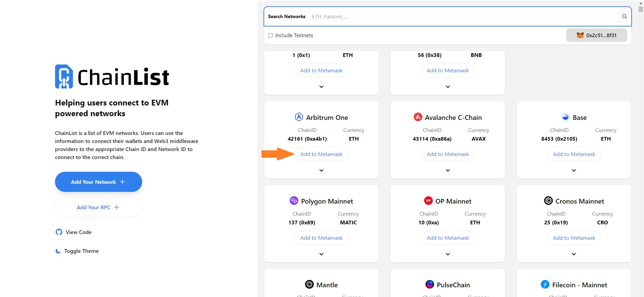The width and height of the screenshot is (644, 297).
Task: Add Polygon Mainnet to Metamask
Action: click(x=321, y=238)
